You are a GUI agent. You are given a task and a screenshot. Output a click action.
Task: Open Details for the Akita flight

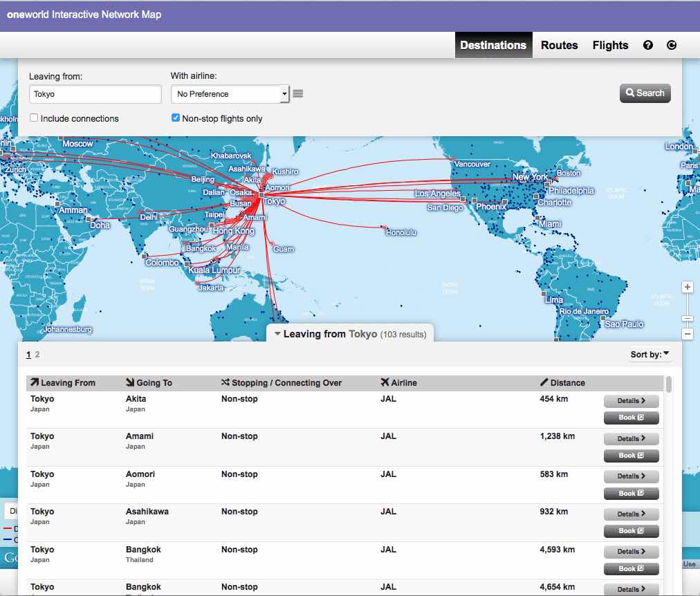click(x=632, y=400)
